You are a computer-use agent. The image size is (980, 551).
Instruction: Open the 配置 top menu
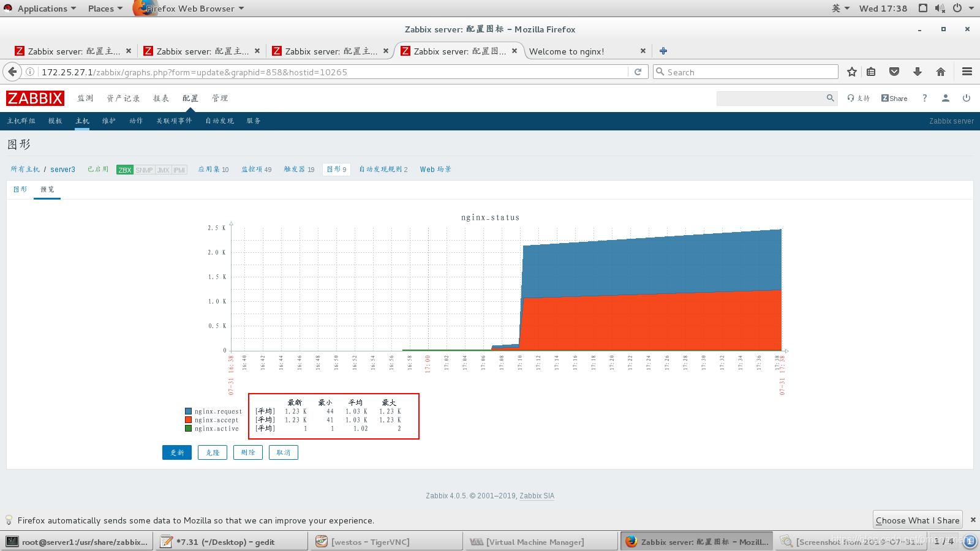point(190,98)
